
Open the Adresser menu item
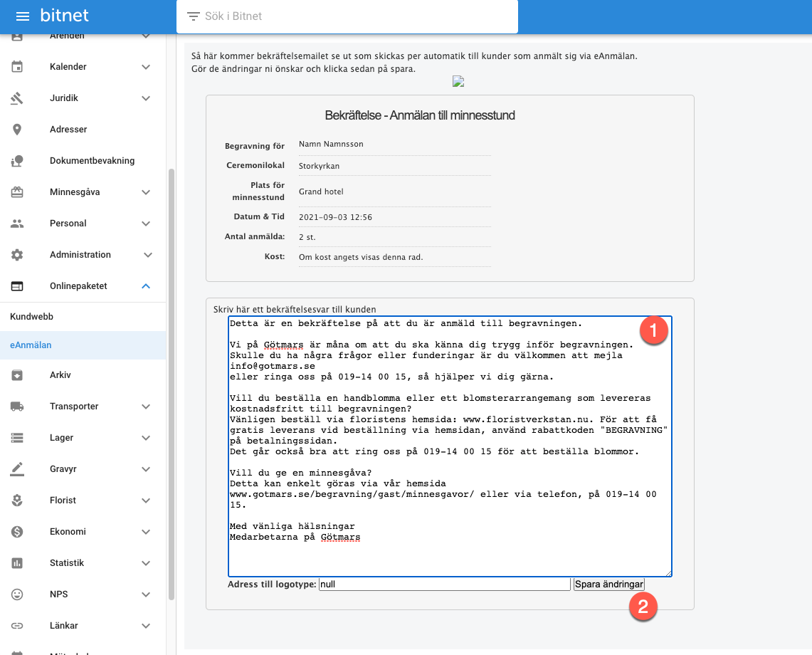83,130
